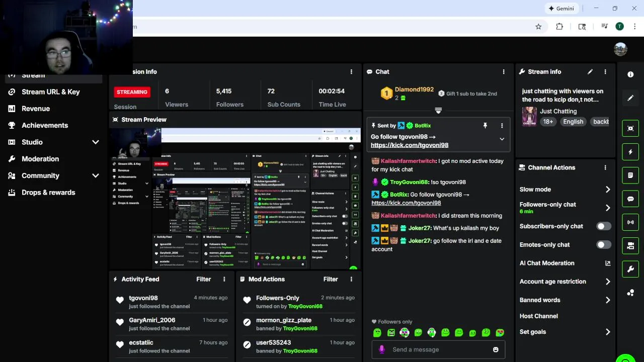Open Followers-only chat settings arrow
The image size is (644, 362).
[608, 208]
